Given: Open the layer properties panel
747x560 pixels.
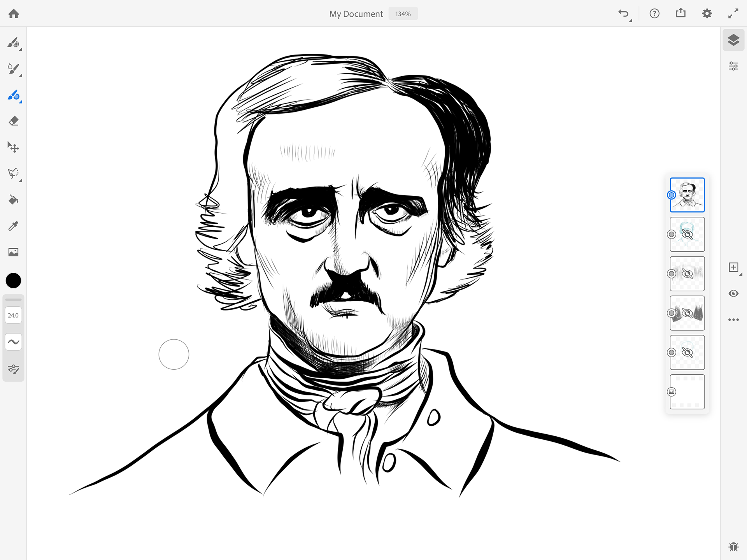Looking at the screenshot, I should click(733, 66).
